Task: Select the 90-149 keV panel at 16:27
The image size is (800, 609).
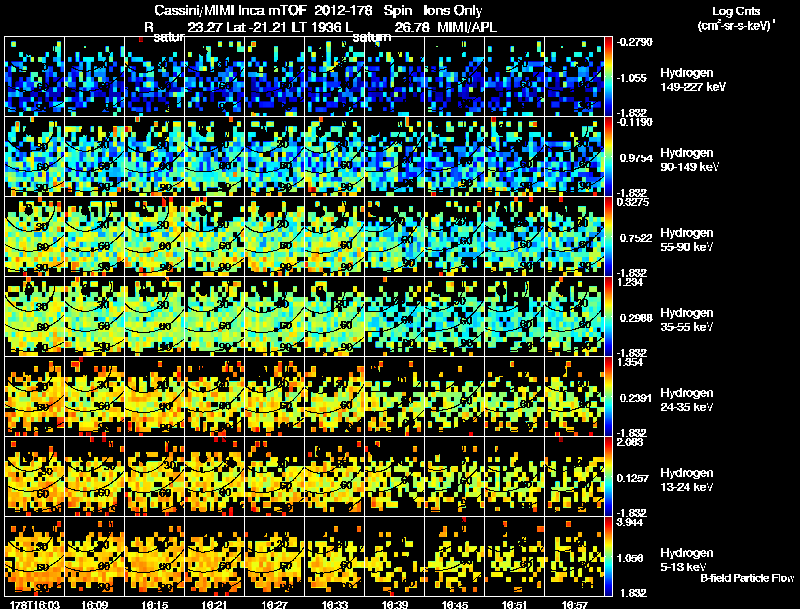Action: [274, 157]
